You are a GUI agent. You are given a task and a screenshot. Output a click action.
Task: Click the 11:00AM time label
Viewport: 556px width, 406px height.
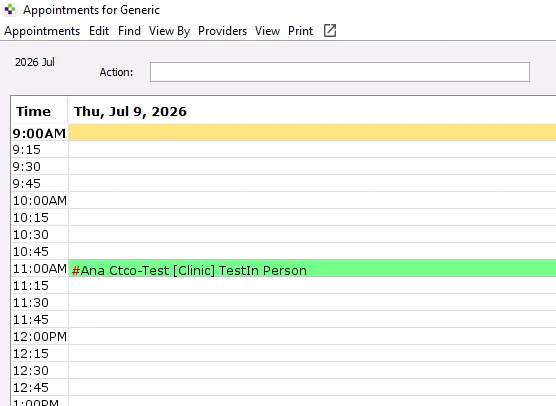pos(40,268)
